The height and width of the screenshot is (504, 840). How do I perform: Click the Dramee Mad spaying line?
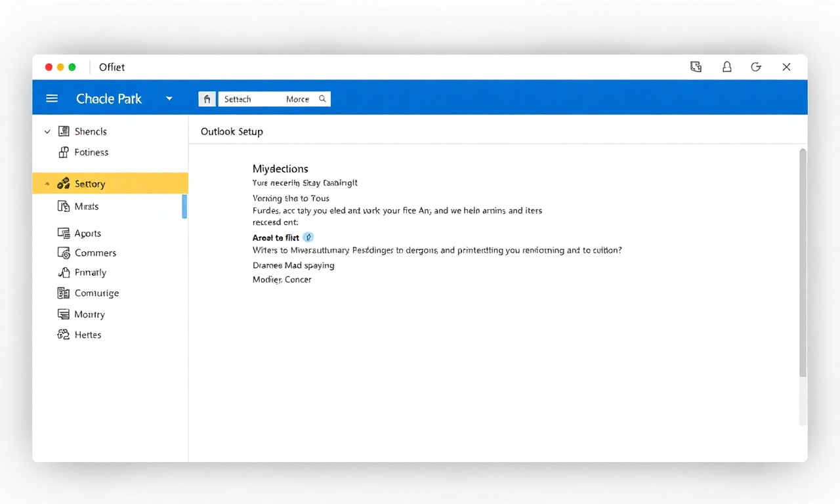pos(293,265)
